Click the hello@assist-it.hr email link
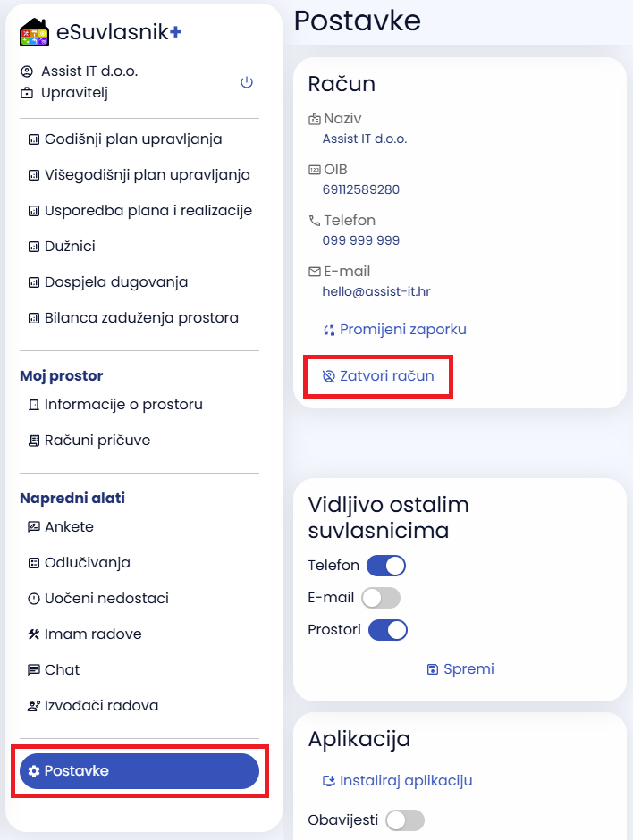 pos(376,291)
